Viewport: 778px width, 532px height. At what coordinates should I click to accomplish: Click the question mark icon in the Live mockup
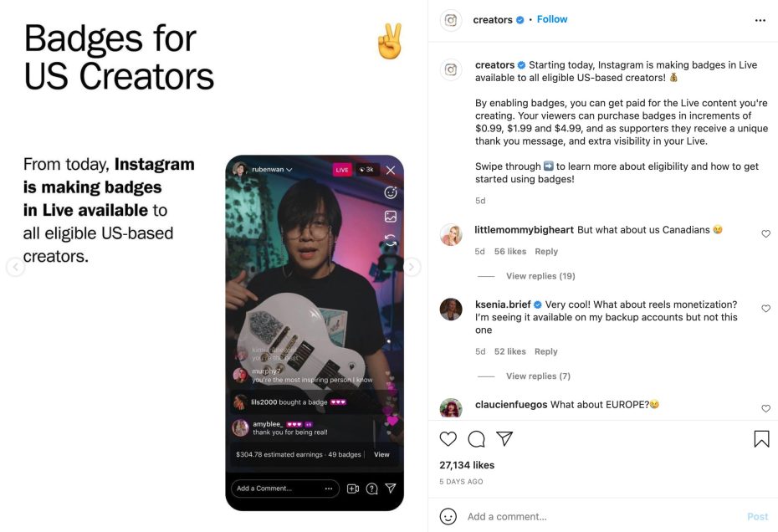372,488
